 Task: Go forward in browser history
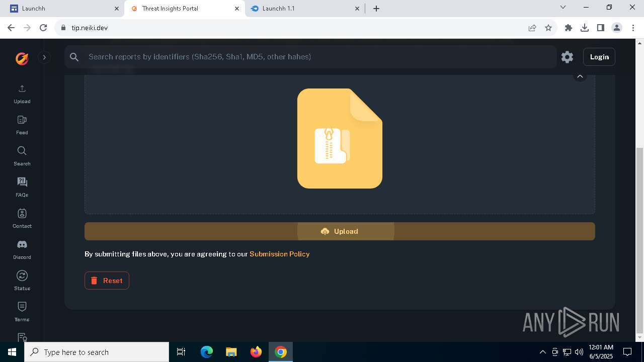point(28,28)
